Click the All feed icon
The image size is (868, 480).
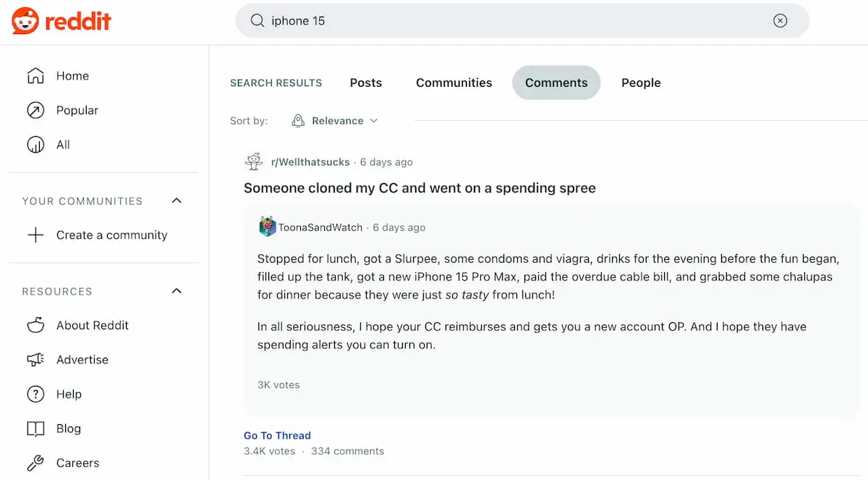(35, 144)
